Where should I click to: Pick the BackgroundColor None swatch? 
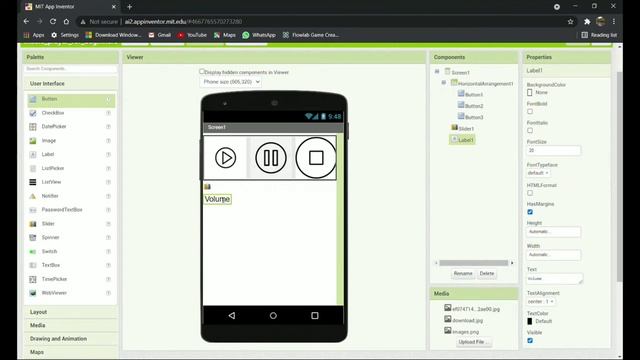pos(530,93)
